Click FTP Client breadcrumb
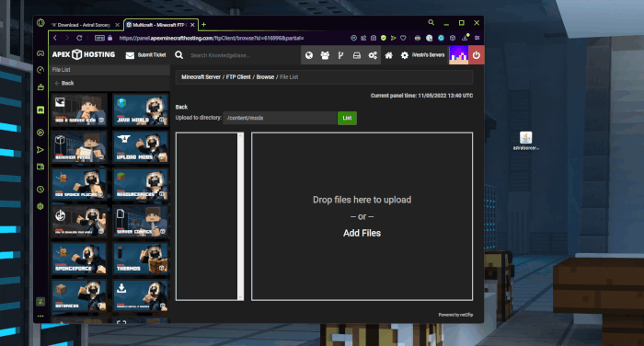Image resolution: width=644 pixels, height=346 pixels. [238, 77]
